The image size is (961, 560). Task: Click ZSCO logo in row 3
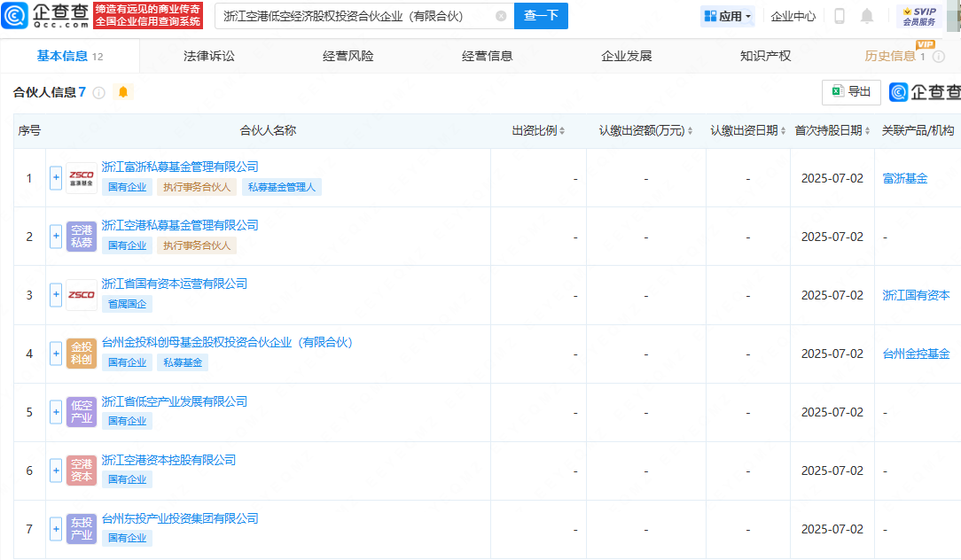[82, 295]
